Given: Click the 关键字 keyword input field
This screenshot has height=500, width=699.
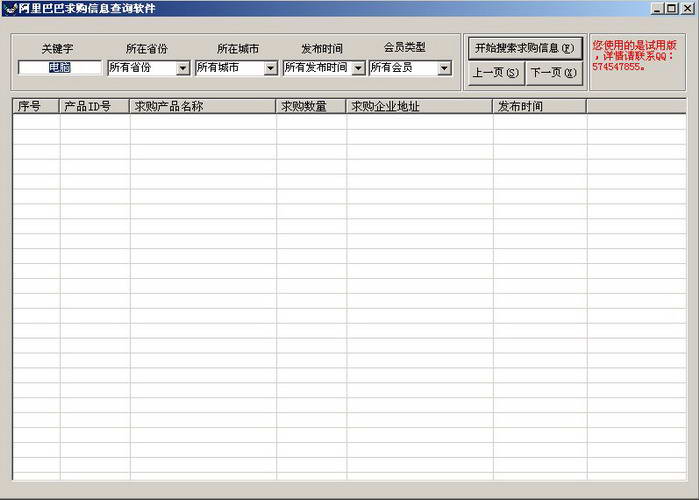Looking at the screenshot, I should (x=60, y=67).
